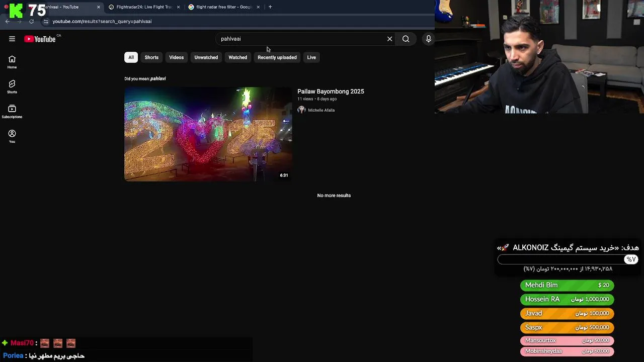The image size is (644, 362).
Task: Open the Michelle Afalla channel name
Action: (x=321, y=110)
